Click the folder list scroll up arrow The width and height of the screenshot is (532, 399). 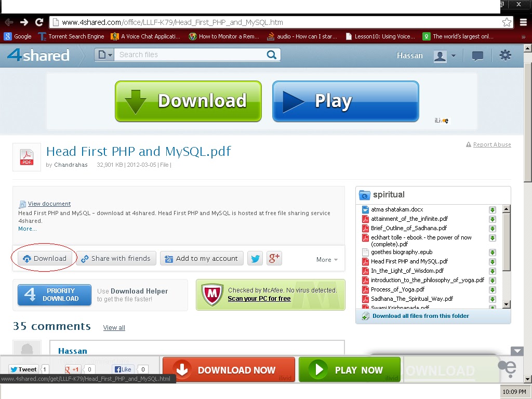click(x=506, y=209)
